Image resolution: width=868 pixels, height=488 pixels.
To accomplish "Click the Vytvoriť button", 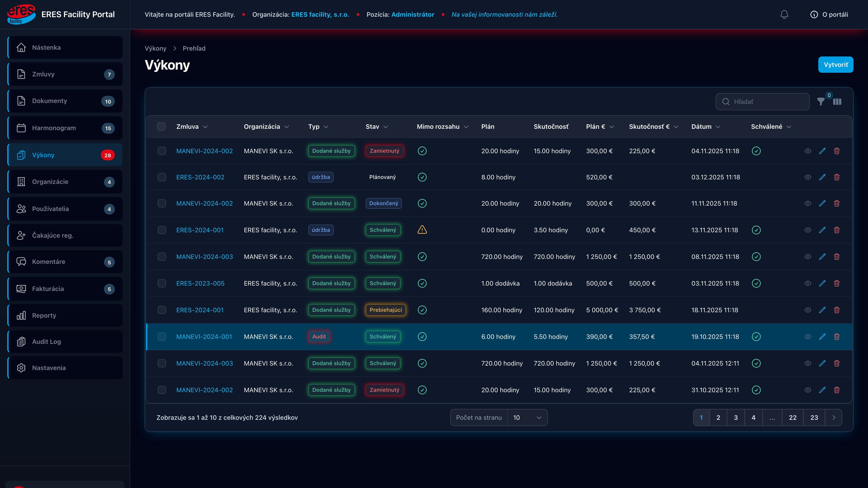I will (836, 65).
